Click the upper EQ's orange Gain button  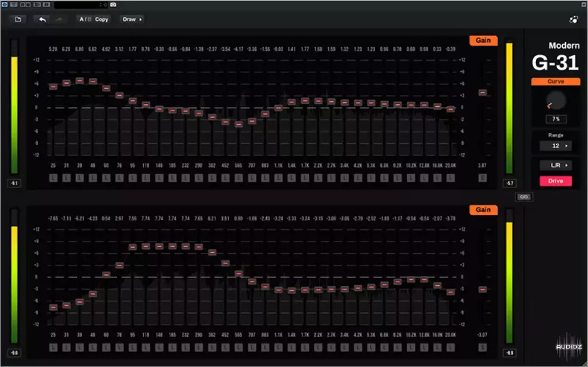(x=483, y=40)
